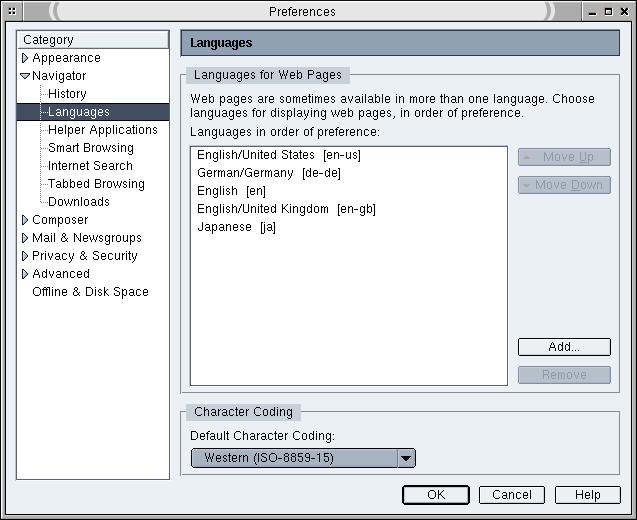This screenshot has height=520, width=637.
Task: Open Tabbed Browsing preferences
Action: pyautogui.click(x=96, y=184)
